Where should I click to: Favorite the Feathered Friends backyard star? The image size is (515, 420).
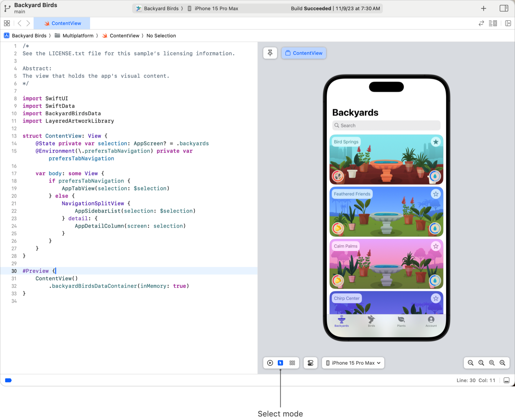435,194
